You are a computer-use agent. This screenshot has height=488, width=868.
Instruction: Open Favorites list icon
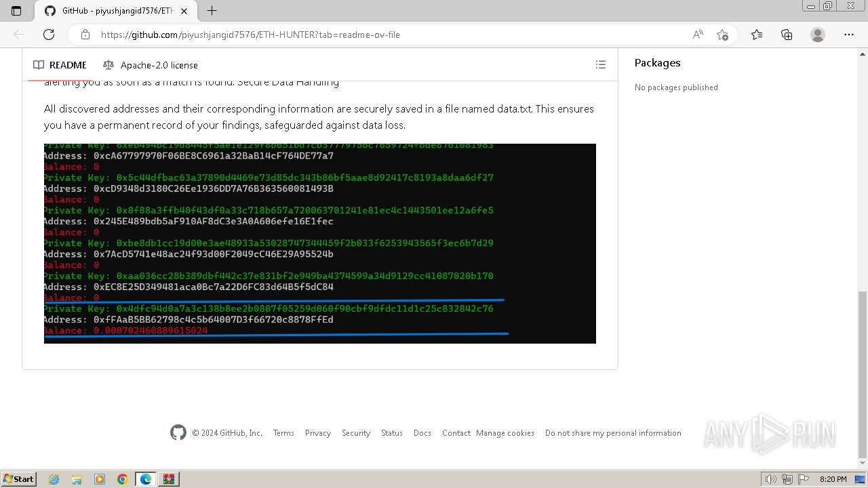[757, 35]
